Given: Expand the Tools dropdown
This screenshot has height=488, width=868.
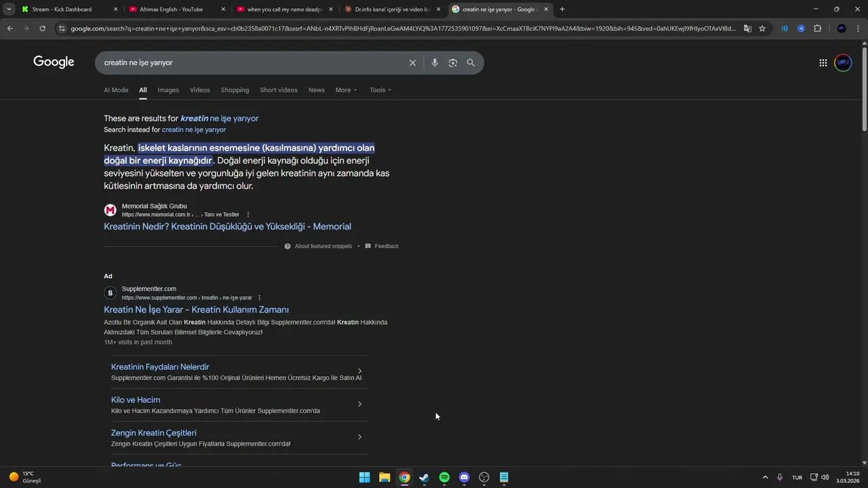Looking at the screenshot, I should [x=380, y=90].
